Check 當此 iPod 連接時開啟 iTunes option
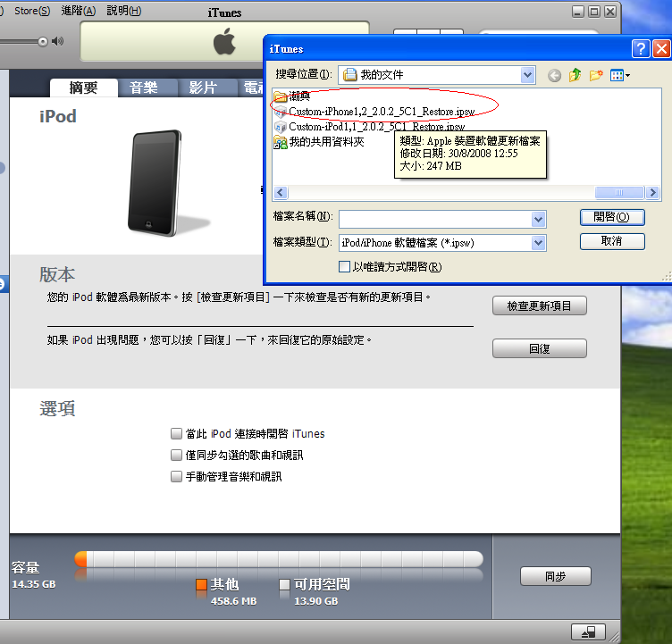 coord(176,434)
